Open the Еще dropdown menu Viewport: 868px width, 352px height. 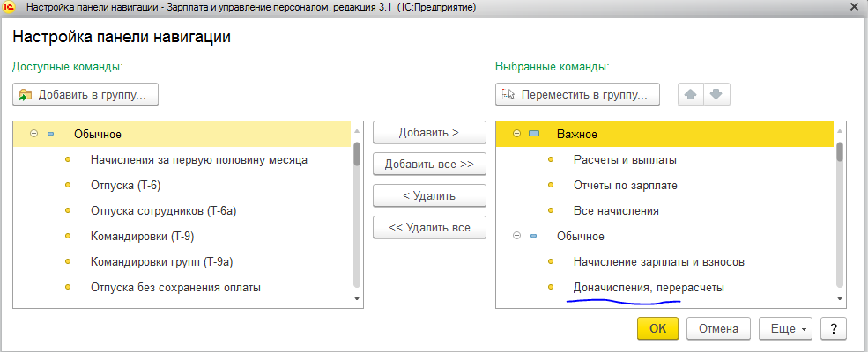coord(786,329)
